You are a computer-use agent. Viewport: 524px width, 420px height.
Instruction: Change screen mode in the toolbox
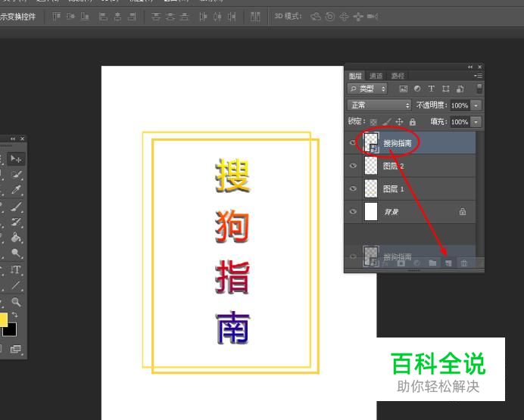[x=16, y=349]
